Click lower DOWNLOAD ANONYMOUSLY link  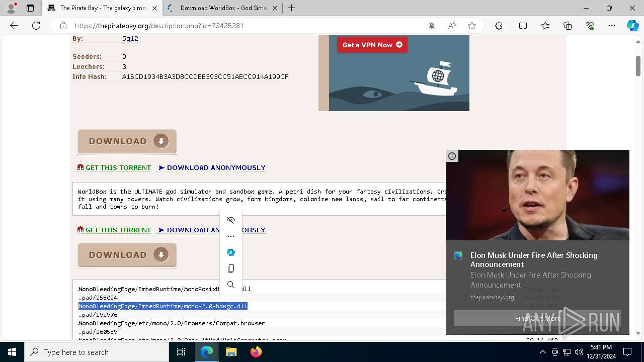click(212, 230)
